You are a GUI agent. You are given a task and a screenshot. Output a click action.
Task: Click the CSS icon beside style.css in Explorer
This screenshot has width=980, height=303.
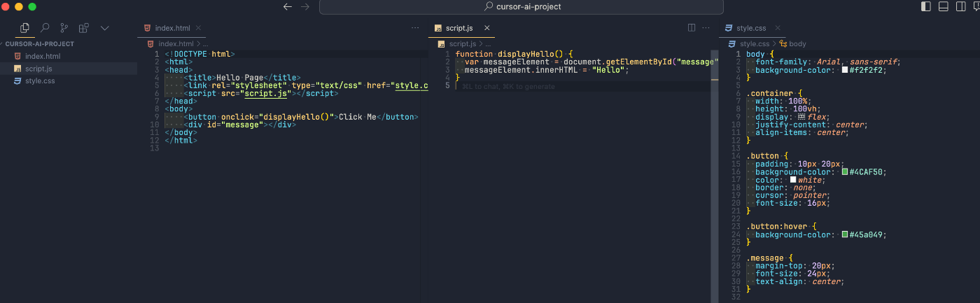point(17,81)
